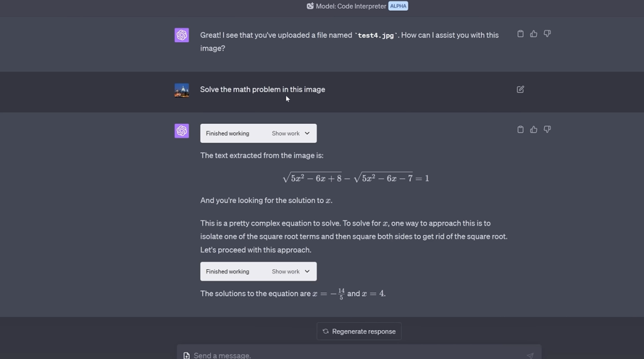644x359 pixels.
Task: Click the second 'Finished working' label
Action: point(228,272)
